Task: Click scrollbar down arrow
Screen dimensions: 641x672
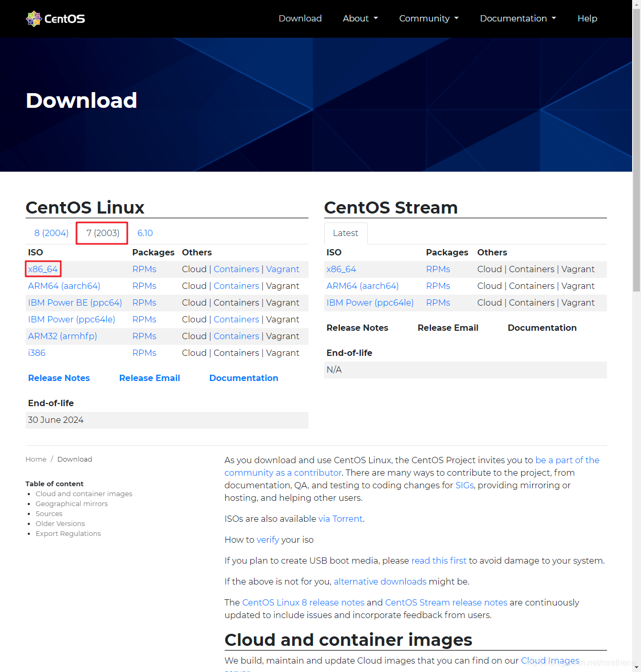Action: tap(636, 668)
